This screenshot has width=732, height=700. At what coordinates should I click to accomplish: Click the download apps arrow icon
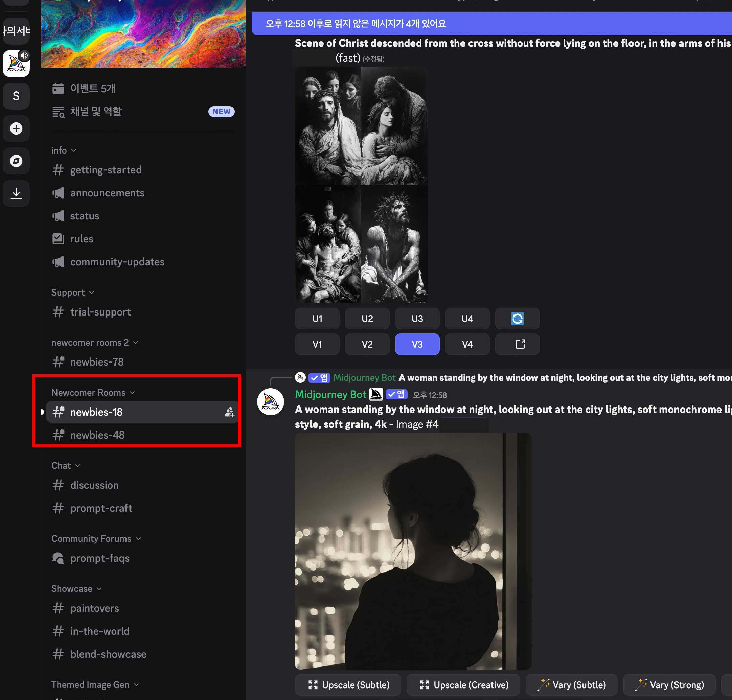16,193
